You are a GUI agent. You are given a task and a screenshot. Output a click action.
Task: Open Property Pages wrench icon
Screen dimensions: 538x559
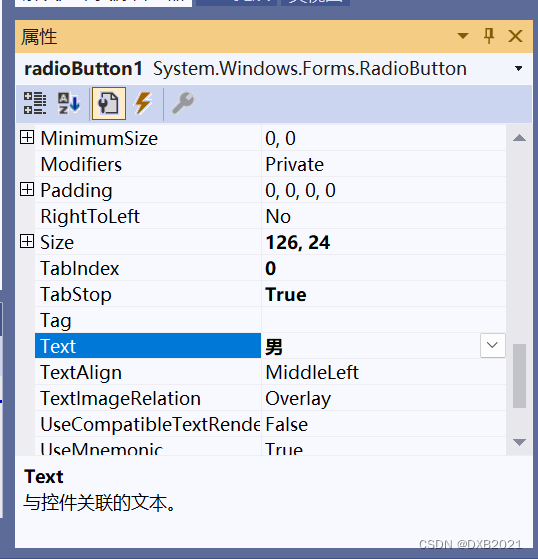coord(183,103)
